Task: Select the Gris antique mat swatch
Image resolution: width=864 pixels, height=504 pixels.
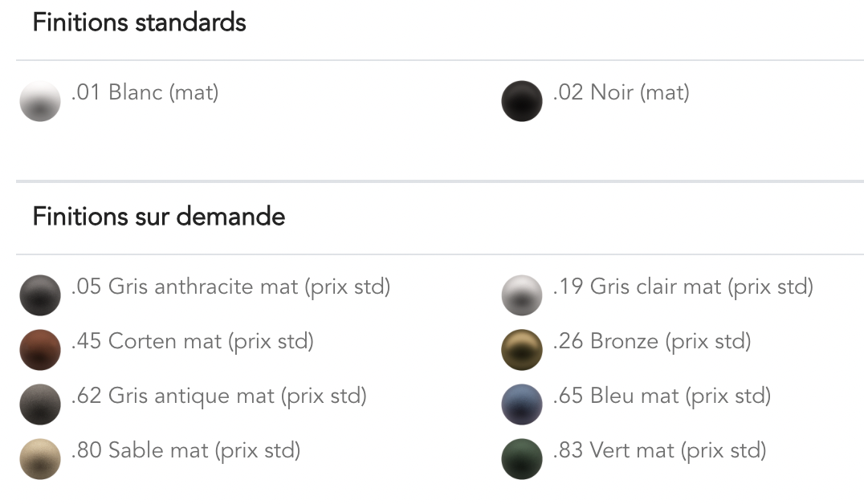Action: (x=40, y=404)
